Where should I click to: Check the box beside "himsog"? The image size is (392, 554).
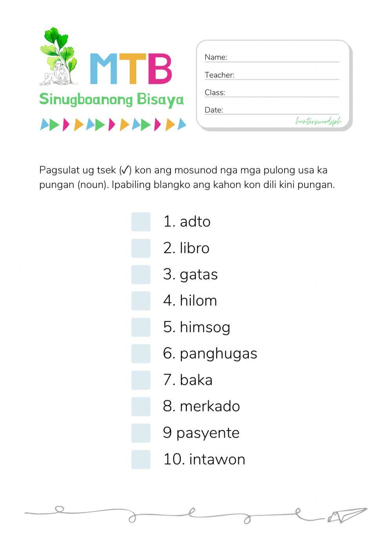point(141,328)
